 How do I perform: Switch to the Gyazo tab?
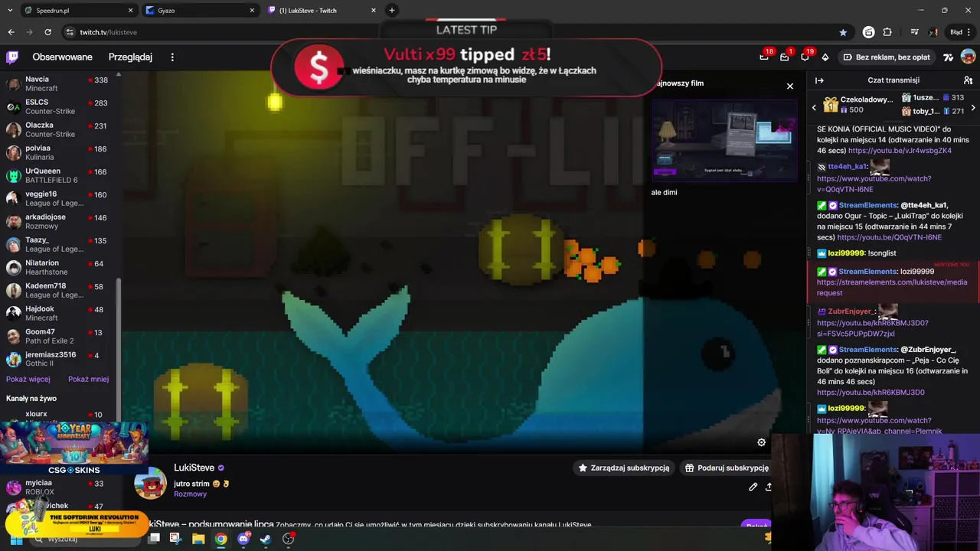[x=199, y=10]
